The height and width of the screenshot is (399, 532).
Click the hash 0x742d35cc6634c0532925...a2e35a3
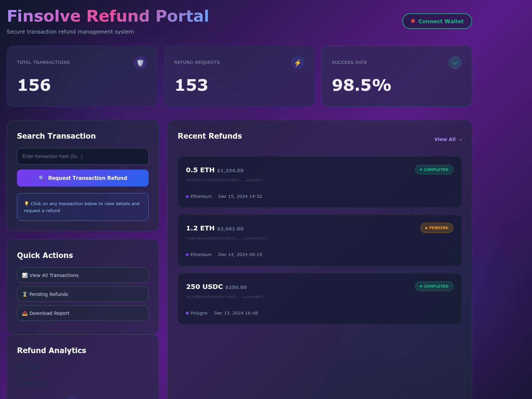(224, 180)
